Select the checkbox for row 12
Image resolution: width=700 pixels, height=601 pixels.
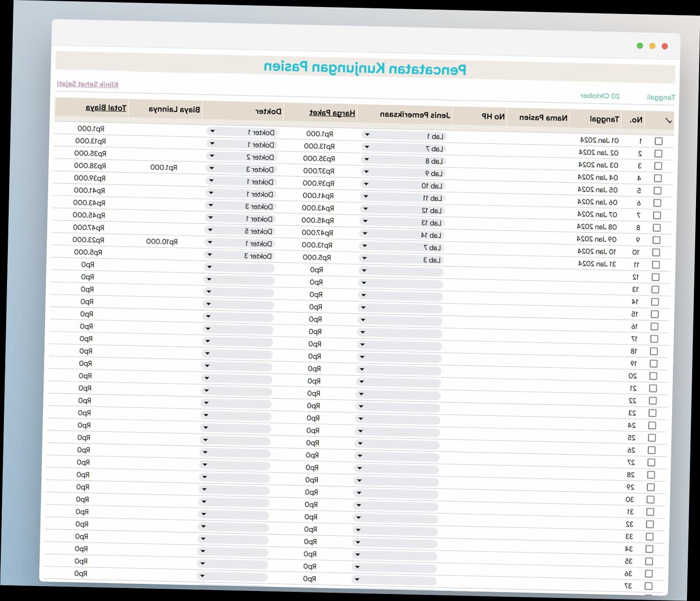[655, 277]
